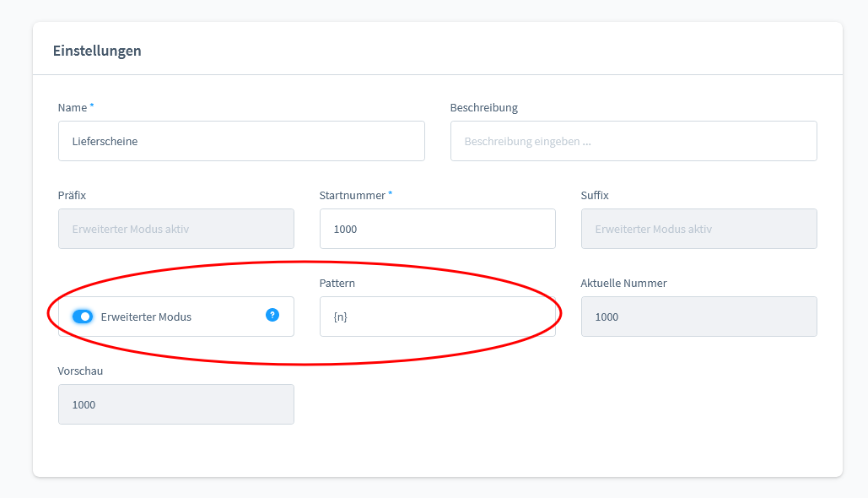Disable the Erweiterter Modus toggle switch
Screen dimensions: 868x498
pyautogui.click(x=83, y=317)
